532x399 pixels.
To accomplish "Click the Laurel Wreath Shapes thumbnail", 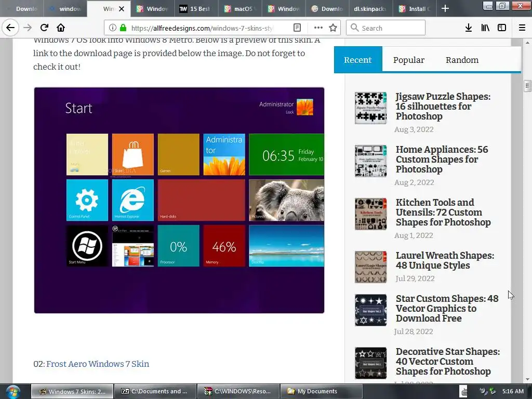I will click(x=370, y=267).
